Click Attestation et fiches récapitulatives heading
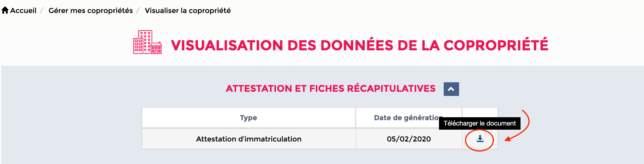 coord(331,89)
